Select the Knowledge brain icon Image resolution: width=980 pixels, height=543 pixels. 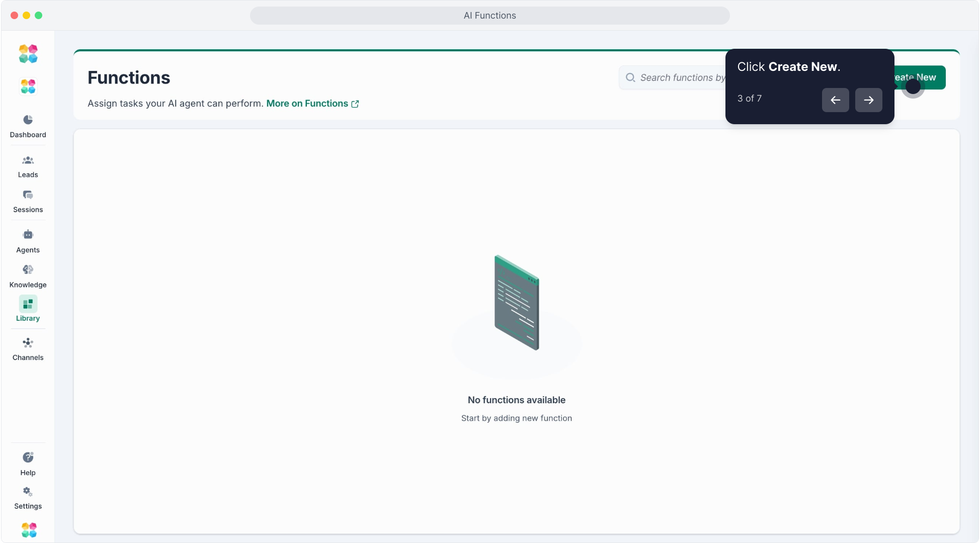pos(28,270)
